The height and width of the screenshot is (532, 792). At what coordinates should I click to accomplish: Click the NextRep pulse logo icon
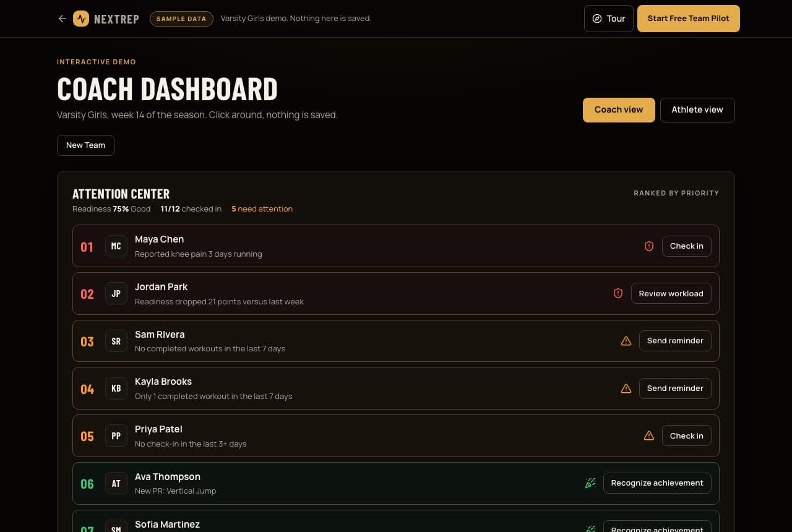click(x=81, y=19)
